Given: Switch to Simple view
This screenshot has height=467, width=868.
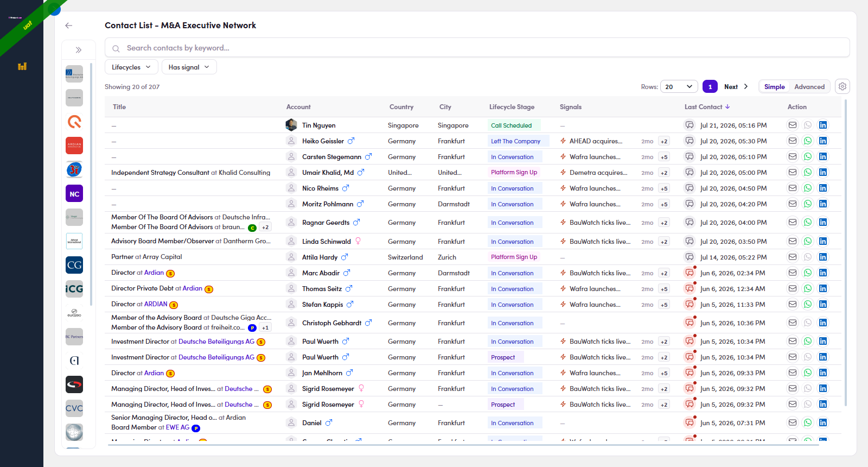Looking at the screenshot, I should coord(775,87).
